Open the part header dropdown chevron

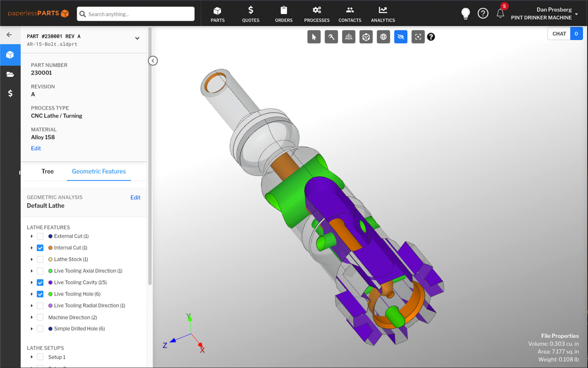137,38
